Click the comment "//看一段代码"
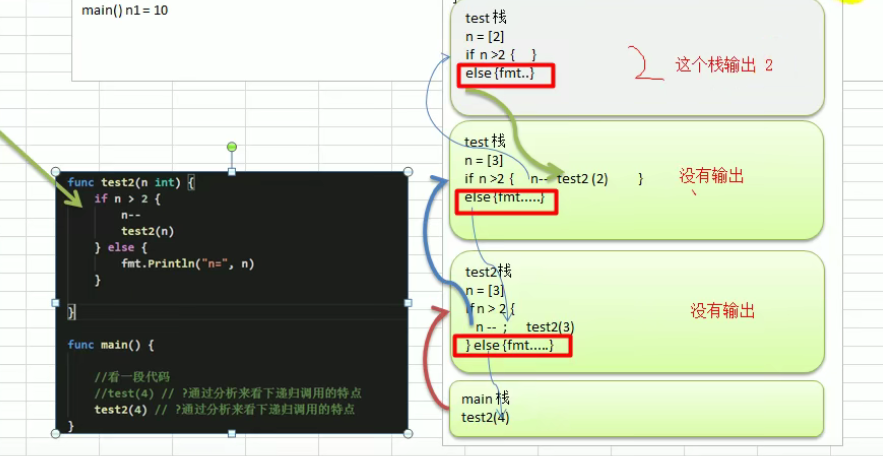Viewport: 883px width, 456px height. [x=132, y=377]
